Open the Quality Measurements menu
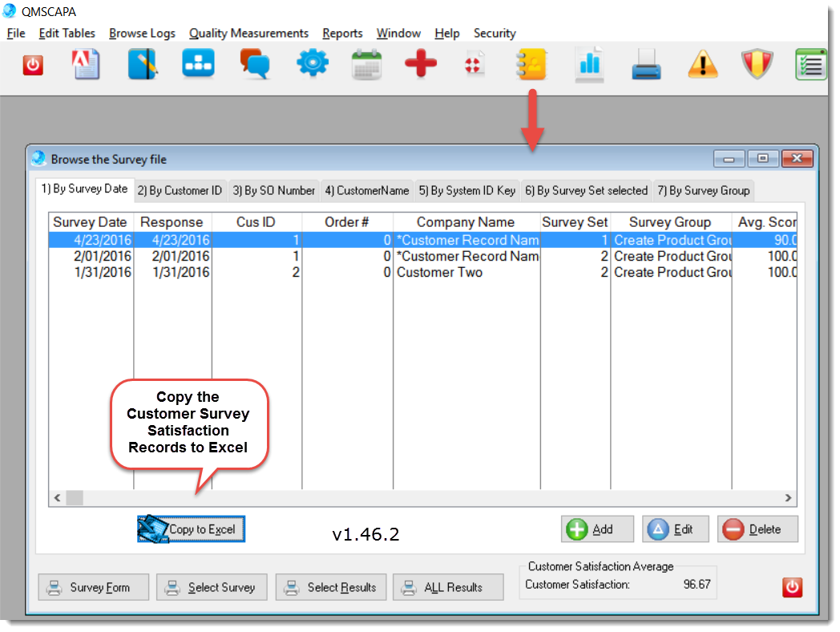The width and height of the screenshot is (840, 632). tap(248, 34)
